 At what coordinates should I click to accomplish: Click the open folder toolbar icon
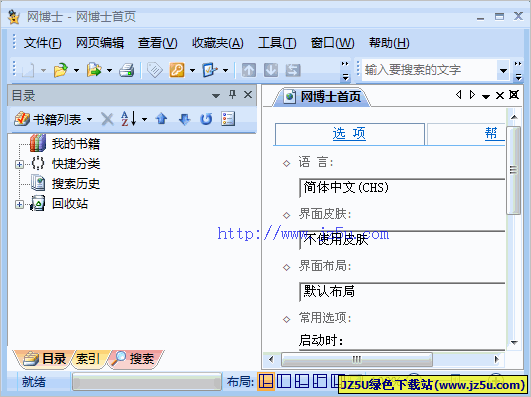click(61, 70)
